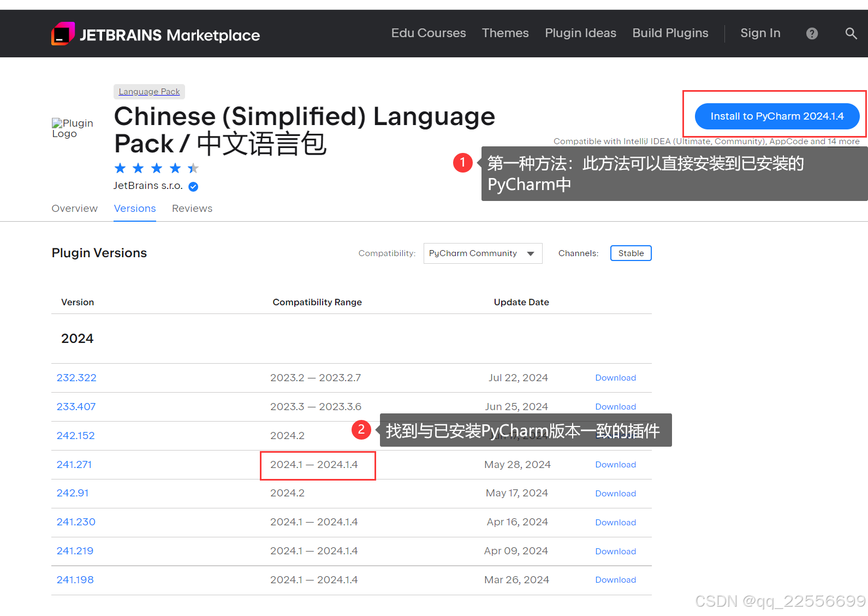Switch to the Versions tab
The image size is (868, 616).
coord(135,209)
